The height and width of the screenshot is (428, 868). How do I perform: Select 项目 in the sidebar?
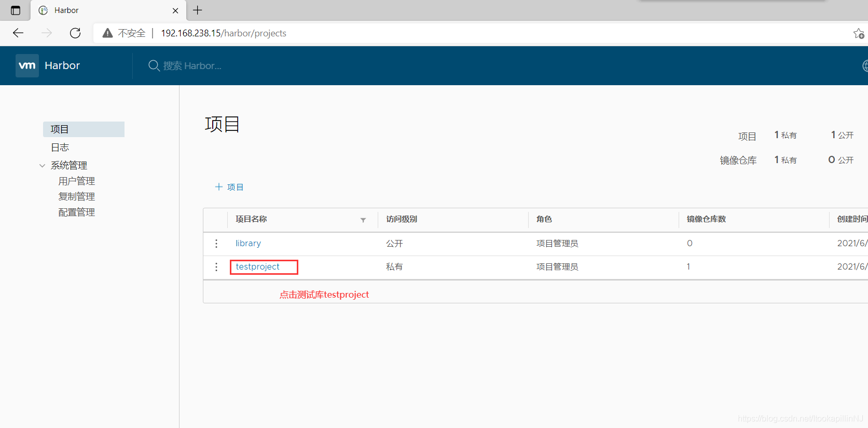(x=84, y=129)
